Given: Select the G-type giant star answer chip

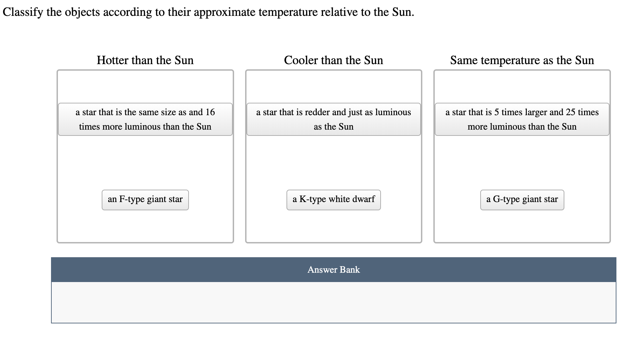Looking at the screenshot, I should [x=522, y=199].
